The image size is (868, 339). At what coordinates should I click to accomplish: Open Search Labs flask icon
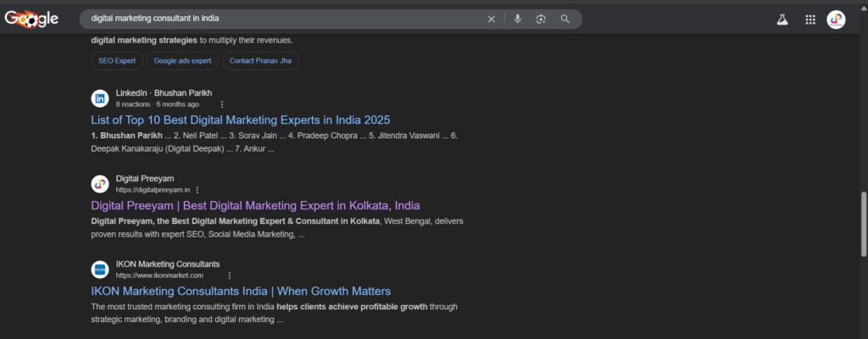pos(782,20)
